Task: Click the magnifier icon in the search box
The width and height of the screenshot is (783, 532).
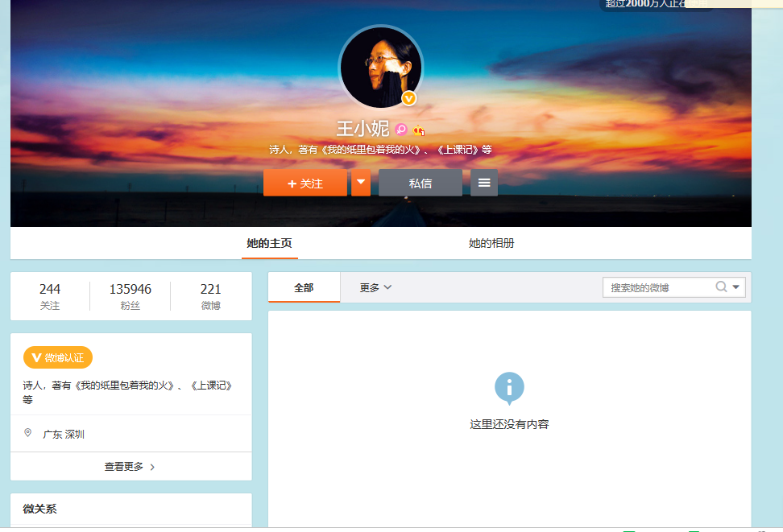Action: pyautogui.click(x=723, y=287)
